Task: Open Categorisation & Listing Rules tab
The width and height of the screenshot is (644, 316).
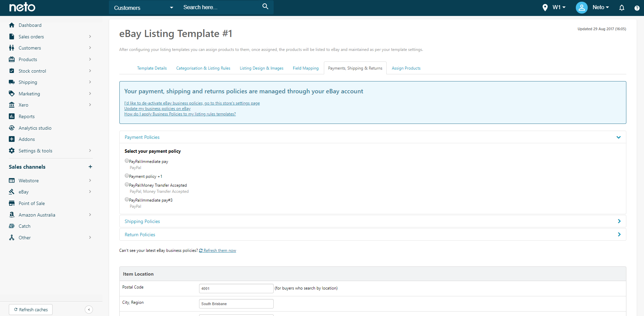Action: 203,68
